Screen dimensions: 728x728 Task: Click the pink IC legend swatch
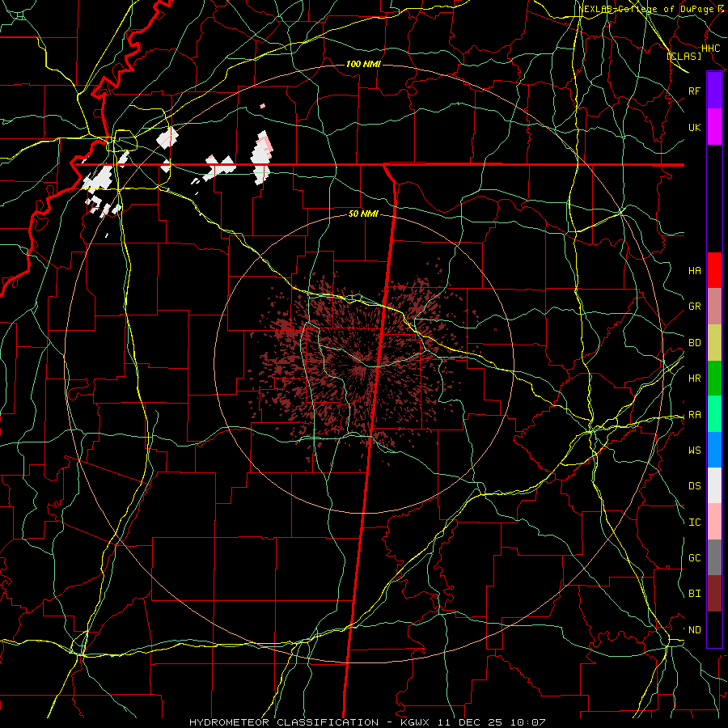[714, 522]
